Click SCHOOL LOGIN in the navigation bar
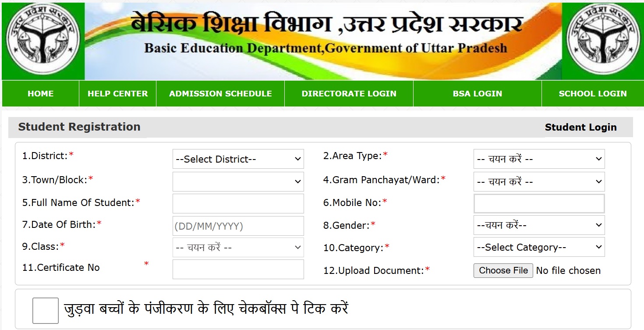This screenshot has width=644, height=330. (x=592, y=93)
